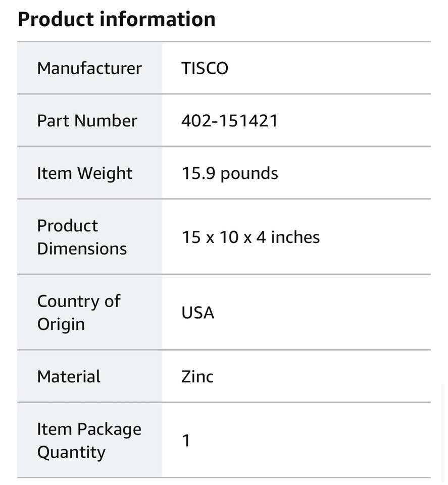Select the Part Number label
Screen dimensions: 448x485
pos(87,121)
